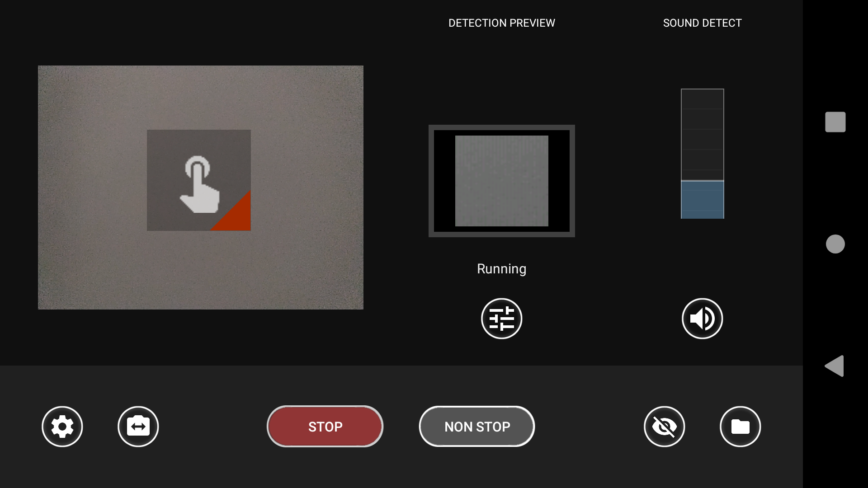The image size is (868, 488).
Task: Toggle hidden preview crossed-eye icon
Action: (x=665, y=427)
